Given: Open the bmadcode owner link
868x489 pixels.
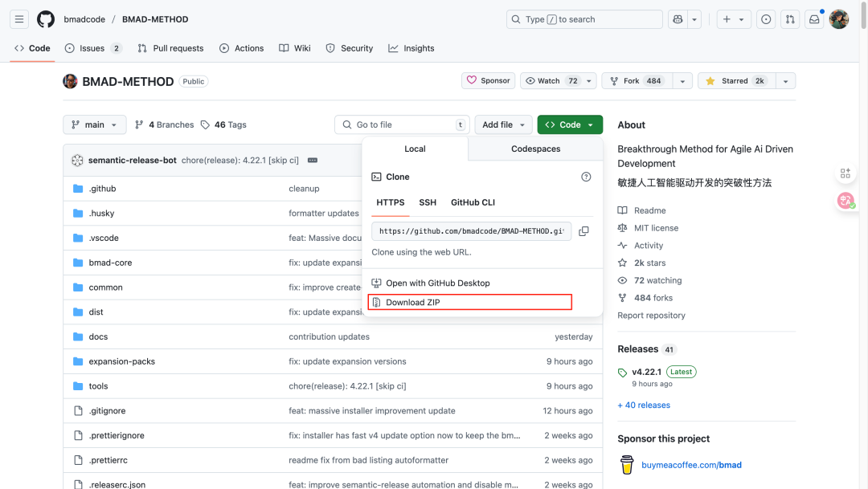Looking at the screenshot, I should click(x=84, y=19).
